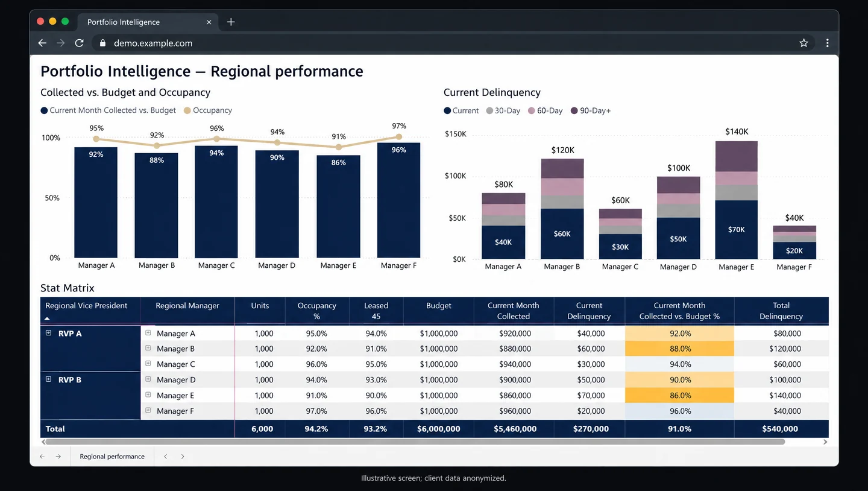
Task: Open a new browser tab
Action: pyautogui.click(x=231, y=22)
